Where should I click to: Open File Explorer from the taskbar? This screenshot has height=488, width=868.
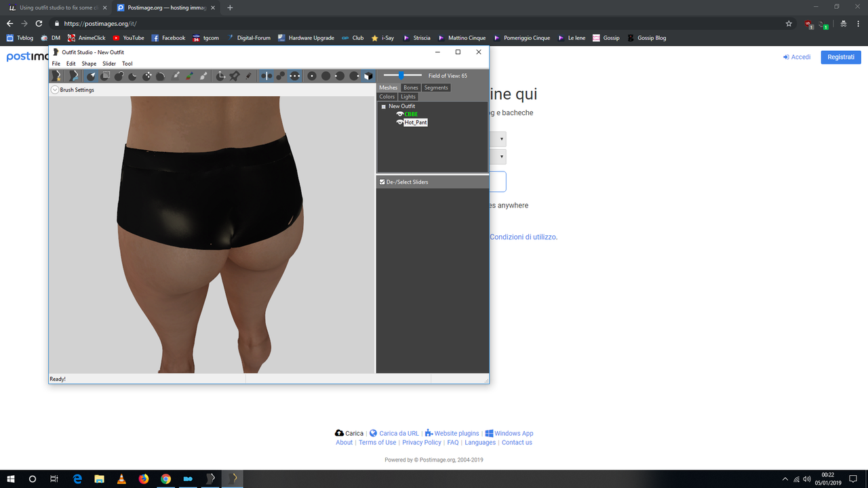(99, 479)
